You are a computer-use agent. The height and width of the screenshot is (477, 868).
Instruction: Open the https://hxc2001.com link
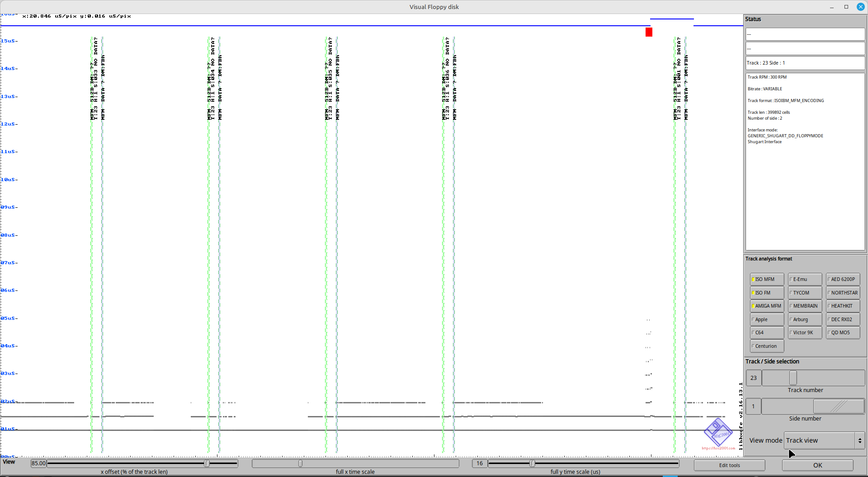[718, 448]
